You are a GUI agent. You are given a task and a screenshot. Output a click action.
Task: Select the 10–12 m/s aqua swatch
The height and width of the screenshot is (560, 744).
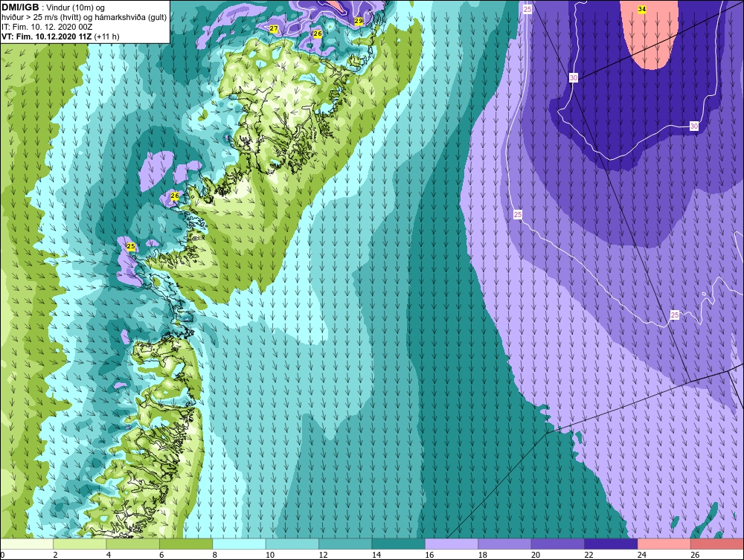(x=292, y=544)
